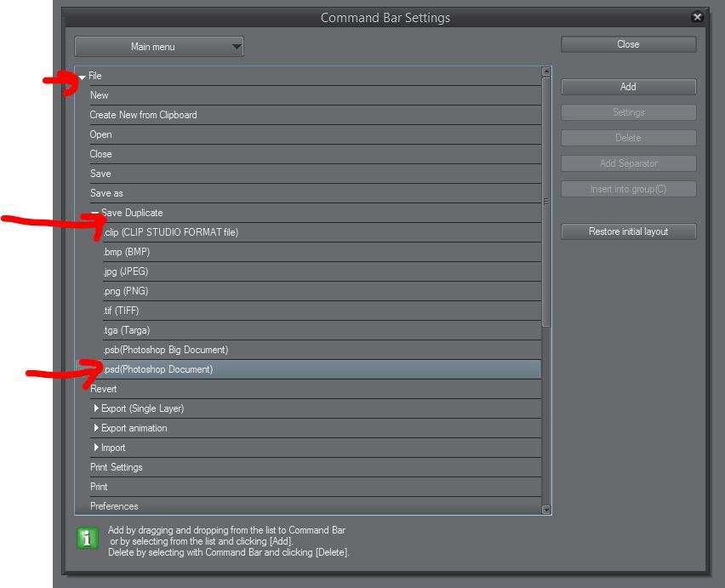Click the green info icon near the bottom

coord(85,538)
